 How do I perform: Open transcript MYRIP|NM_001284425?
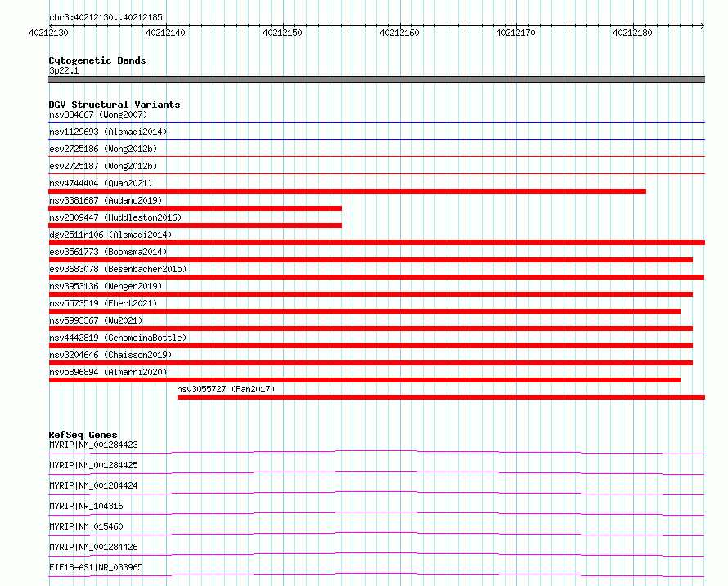pos(93,465)
